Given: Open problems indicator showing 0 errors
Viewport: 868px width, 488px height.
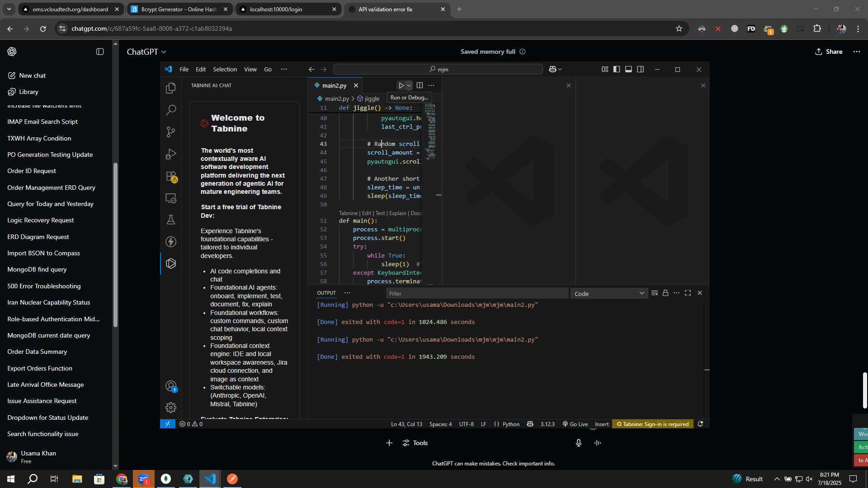Looking at the screenshot, I should [191, 424].
